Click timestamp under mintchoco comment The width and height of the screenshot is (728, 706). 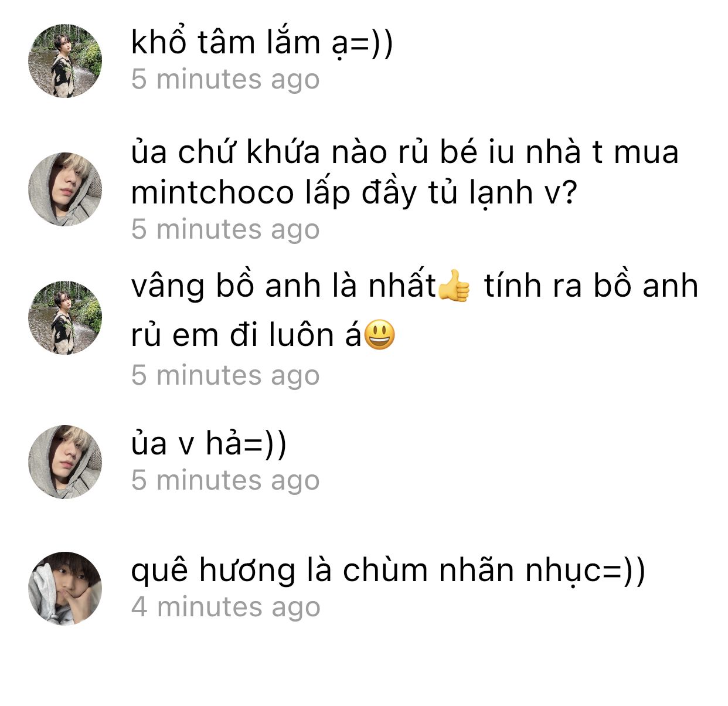(x=226, y=229)
